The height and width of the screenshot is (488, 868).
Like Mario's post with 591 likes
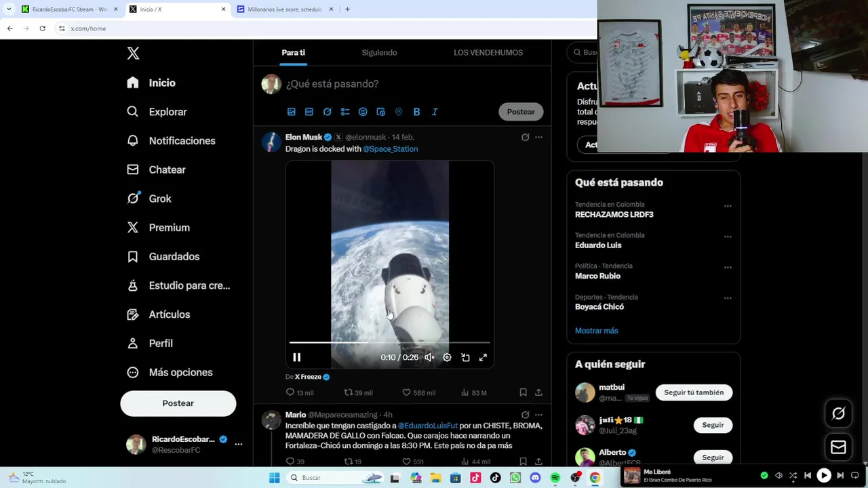[x=414, y=462]
